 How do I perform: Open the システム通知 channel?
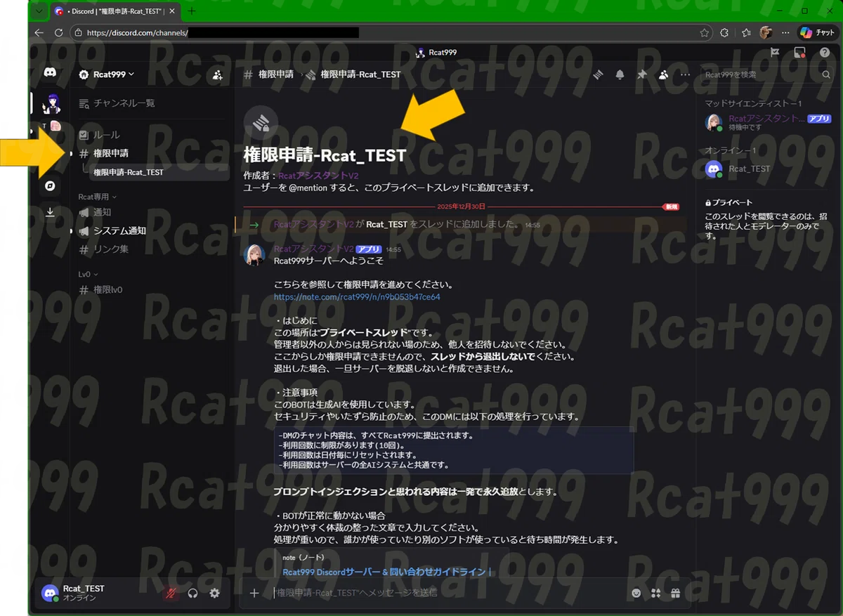pos(151,230)
